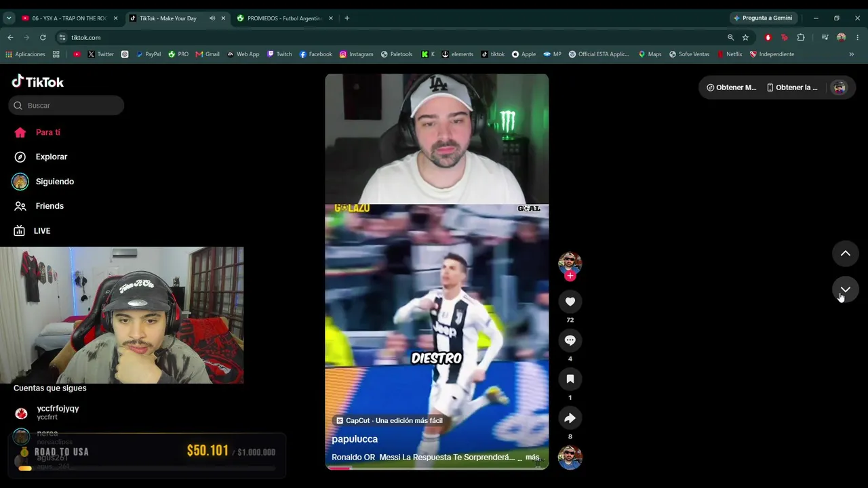The width and height of the screenshot is (868, 488).
Task: Seek in the video progress bar
Action: [x=437, y=468]
